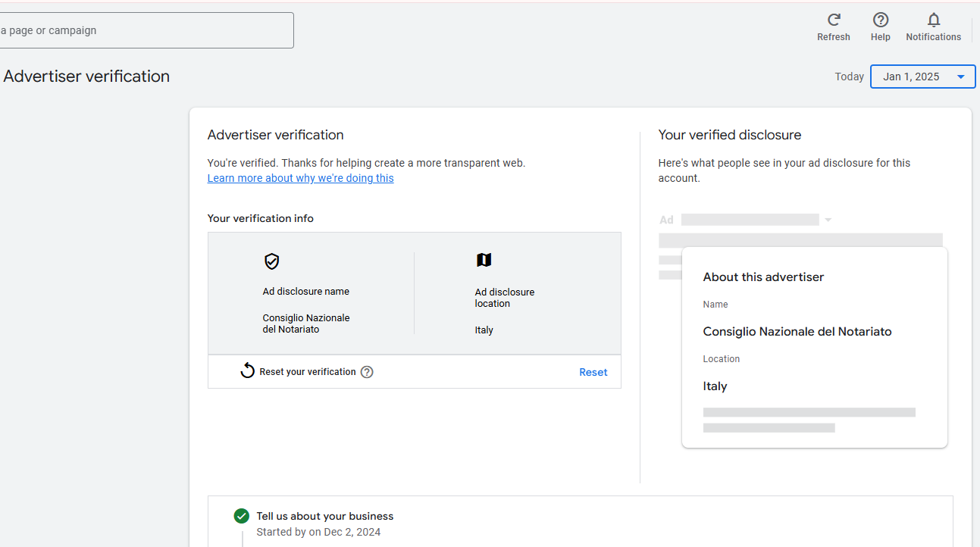
Task: Click the Ad label in the disclosure preview
Action: click(x=666, y=220)
